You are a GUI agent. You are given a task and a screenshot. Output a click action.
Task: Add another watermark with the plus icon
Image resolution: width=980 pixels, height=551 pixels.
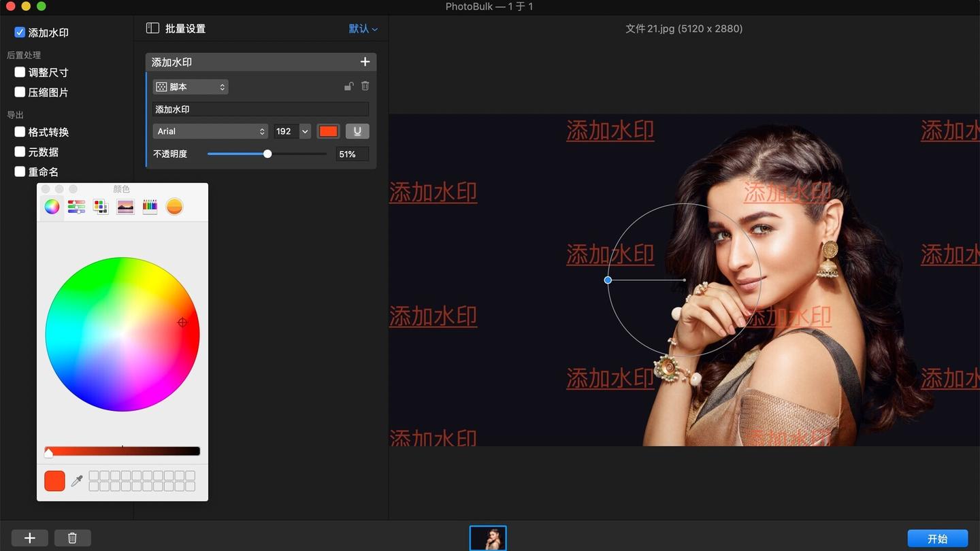pos(365,62)
